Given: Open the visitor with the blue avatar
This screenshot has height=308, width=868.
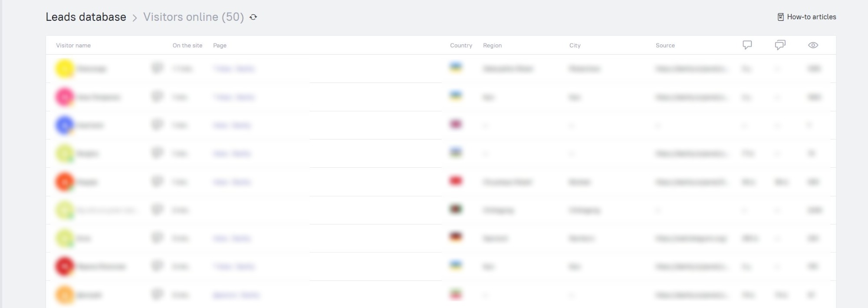Looking at the screenshot, I should point(65,125).
